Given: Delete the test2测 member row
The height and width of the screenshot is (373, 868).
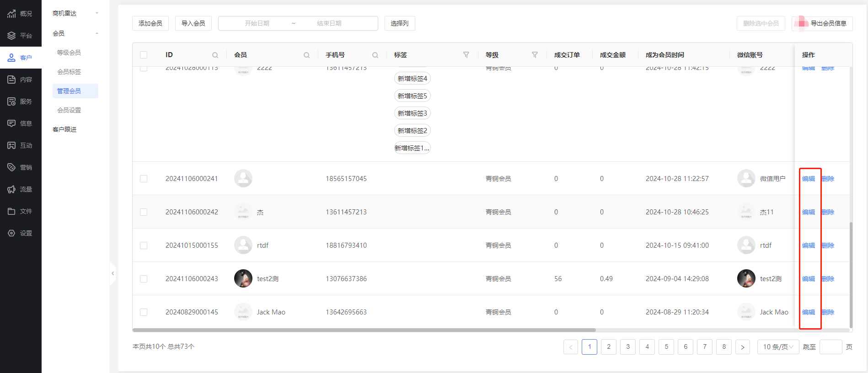Looking at the screenshot, I should [x=828, y=279].
